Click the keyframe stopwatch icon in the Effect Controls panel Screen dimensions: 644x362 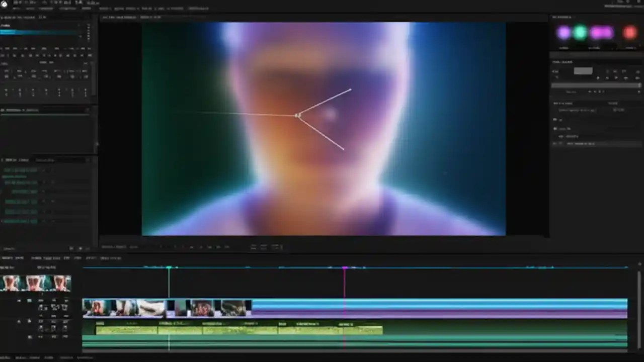click(x=5, y=170)
